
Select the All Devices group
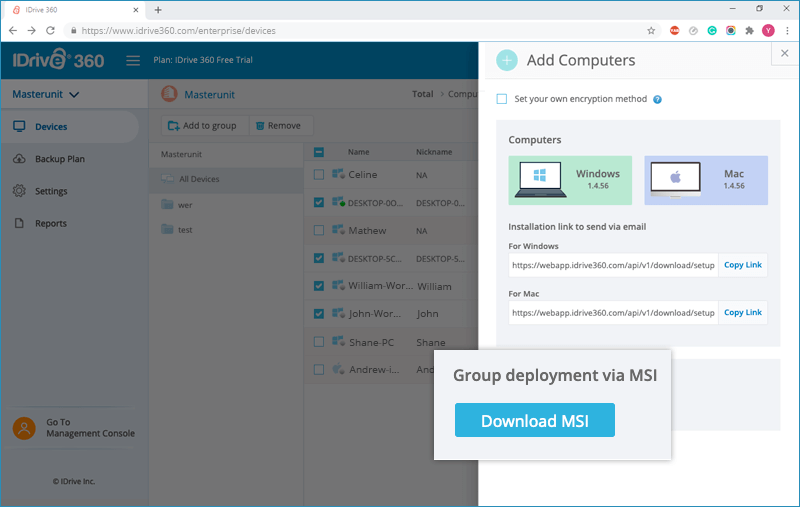pyautogui.click(x=227, y=179)
